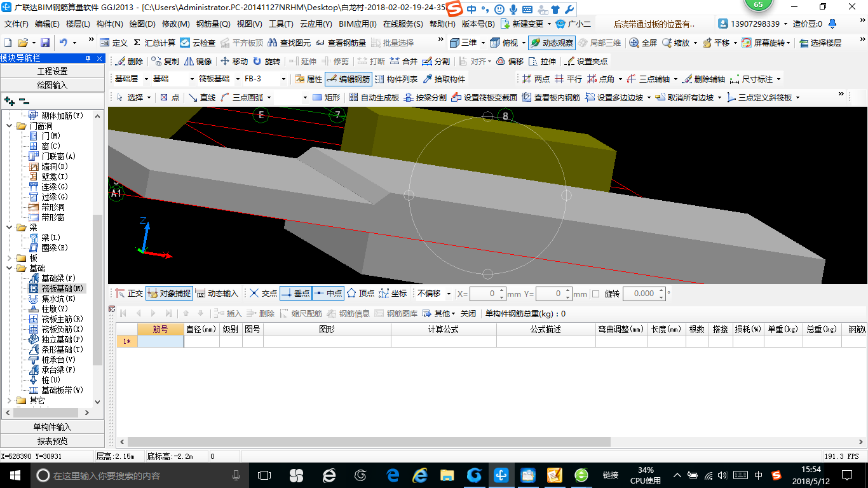Click the X coordinate input field
This screenshot has height=488, width=868.
(x=487, y=294)
